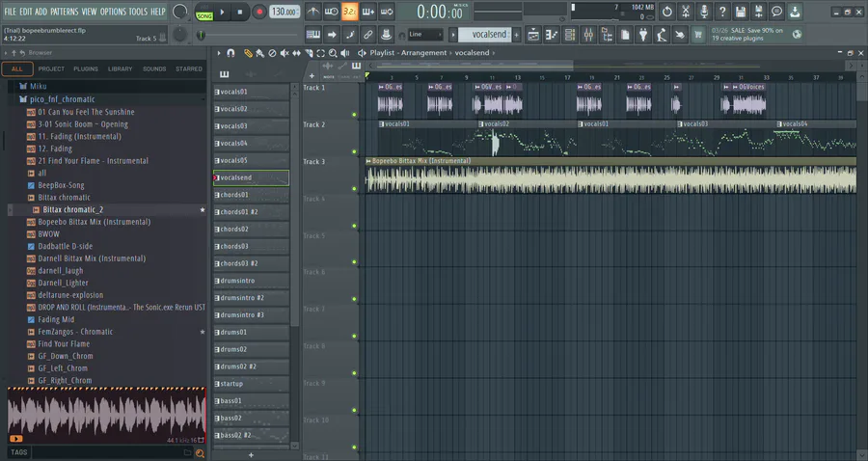Toggle the overdub / blend recording icon
This screenshot has width=868, height=461.
[x=368, y=11]
